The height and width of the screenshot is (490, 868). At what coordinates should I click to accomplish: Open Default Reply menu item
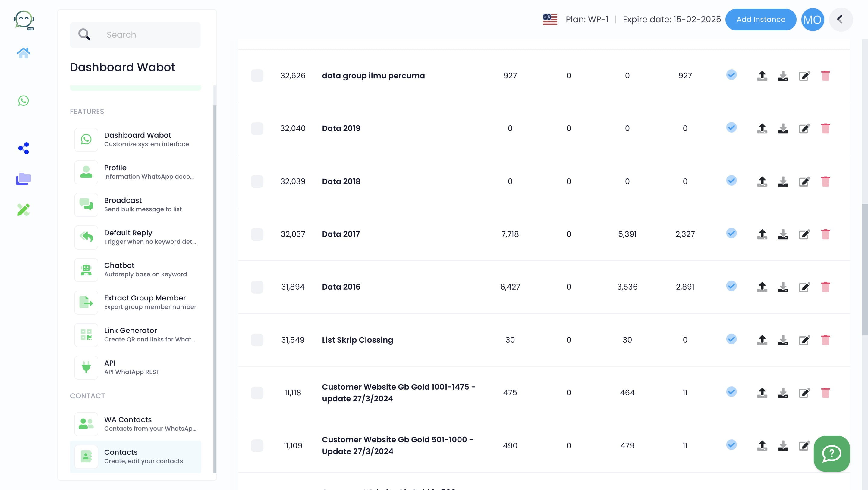pyautogui.click(x=135, y=237)
